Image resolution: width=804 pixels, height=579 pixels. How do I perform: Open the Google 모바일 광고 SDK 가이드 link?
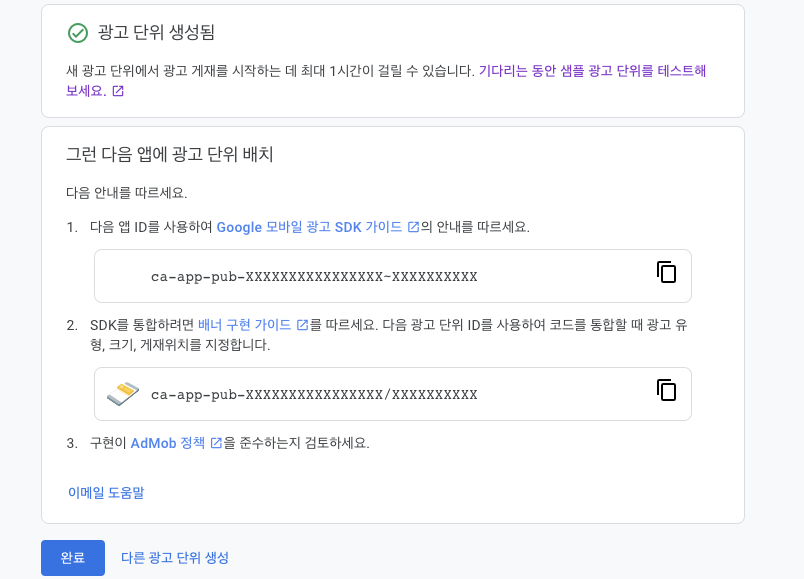click(x=309, y=227)
